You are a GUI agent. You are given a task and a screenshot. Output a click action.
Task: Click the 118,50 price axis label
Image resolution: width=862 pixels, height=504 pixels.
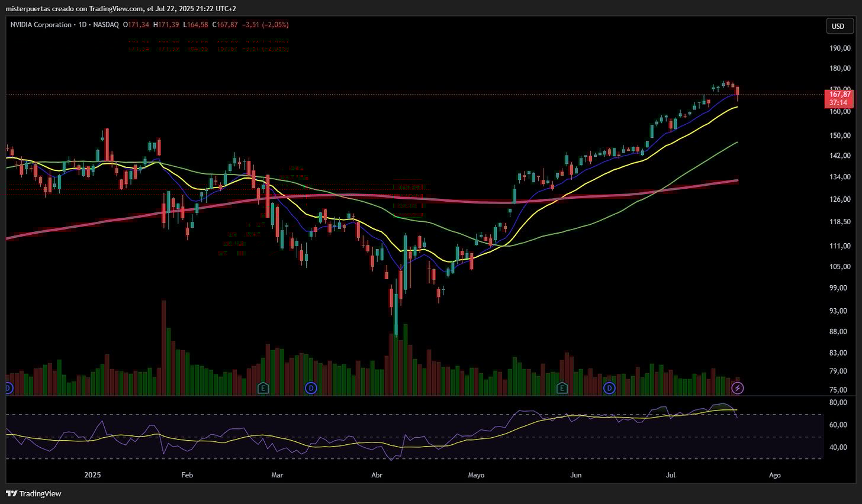(840, 222)
